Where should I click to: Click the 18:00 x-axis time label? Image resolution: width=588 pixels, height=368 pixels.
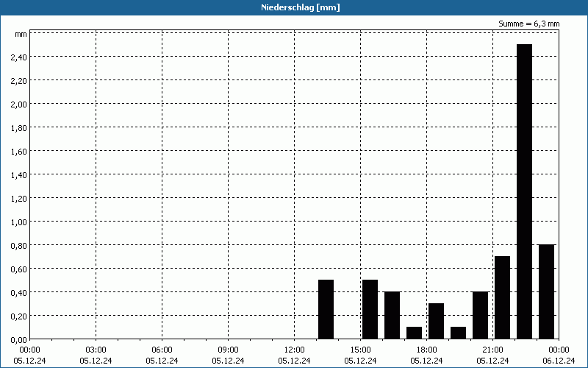(x=427, y=350)
